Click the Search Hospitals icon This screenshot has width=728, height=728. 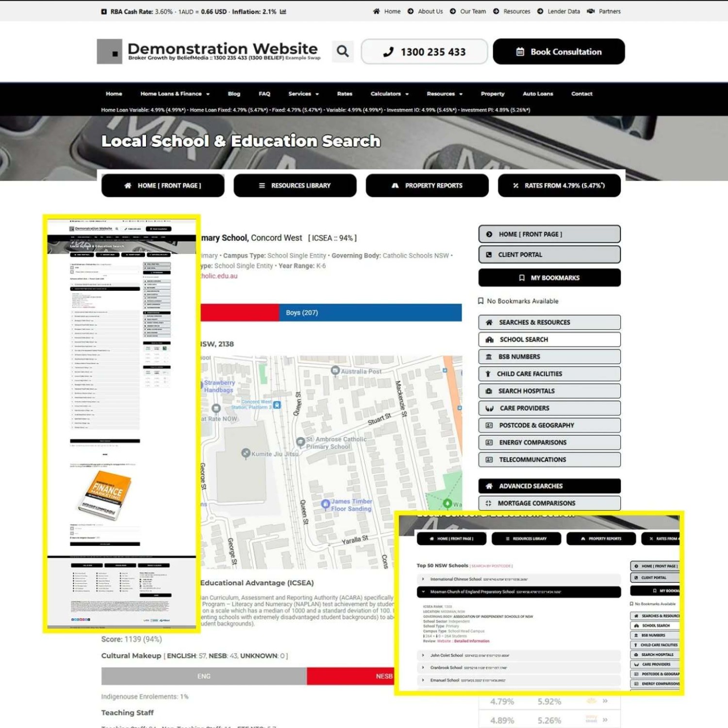[x=489, y=391]
